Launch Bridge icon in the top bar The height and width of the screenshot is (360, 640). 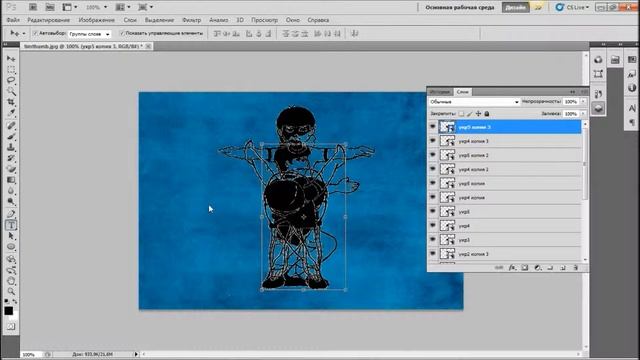pos(33,7)
